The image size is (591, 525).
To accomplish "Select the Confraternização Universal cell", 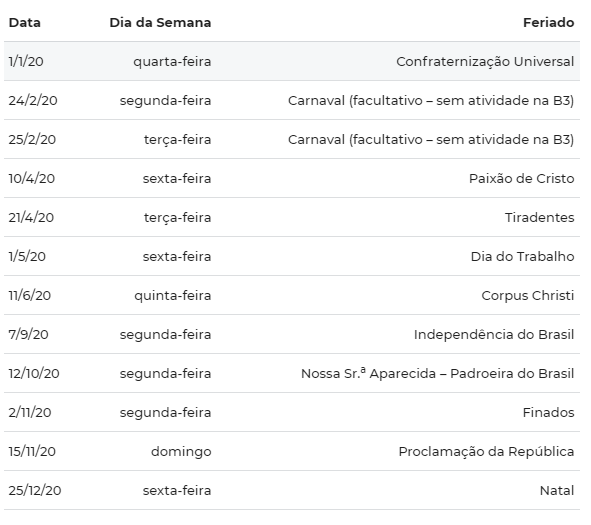I will pos(485,61).
